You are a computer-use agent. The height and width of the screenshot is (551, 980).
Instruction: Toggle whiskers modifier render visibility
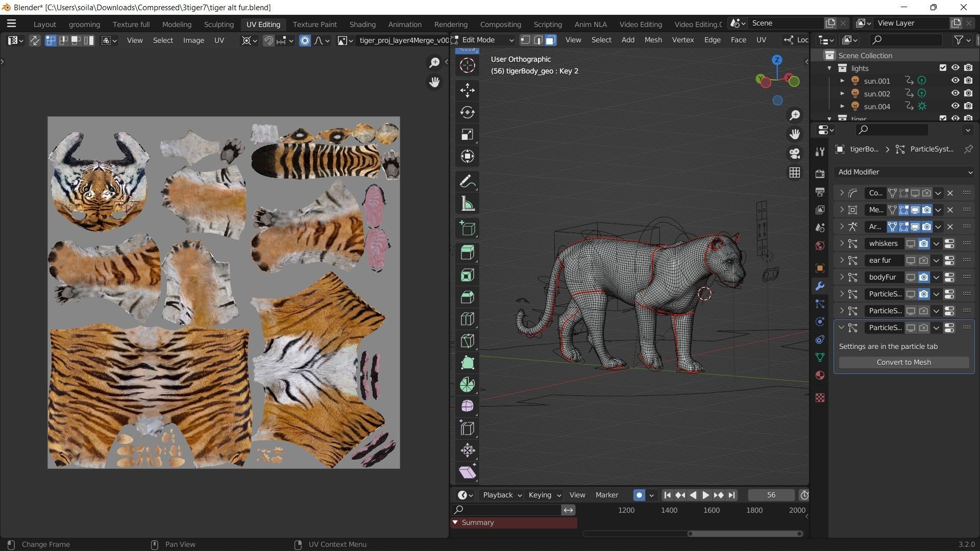[x=923, y=244]
